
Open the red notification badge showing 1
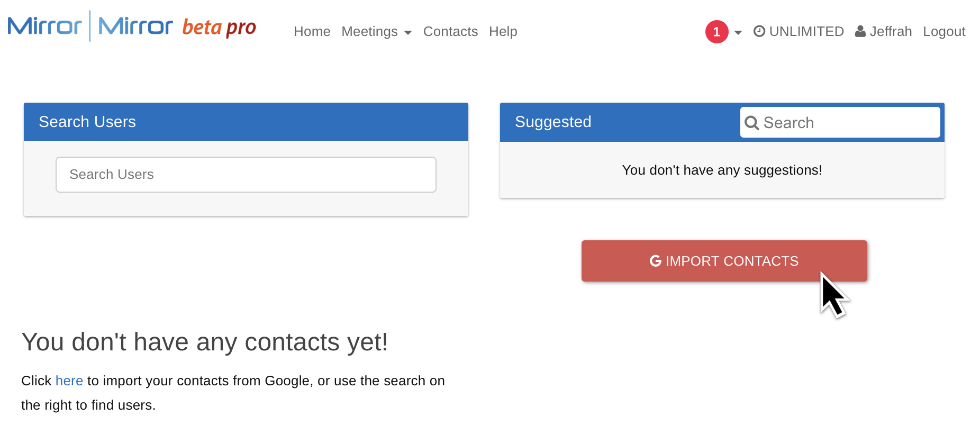(716, 32)
